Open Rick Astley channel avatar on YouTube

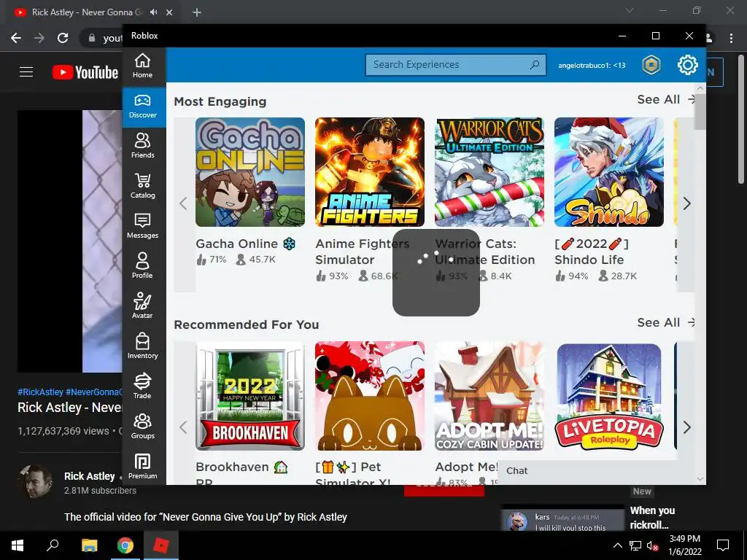(x=35, y=482)
